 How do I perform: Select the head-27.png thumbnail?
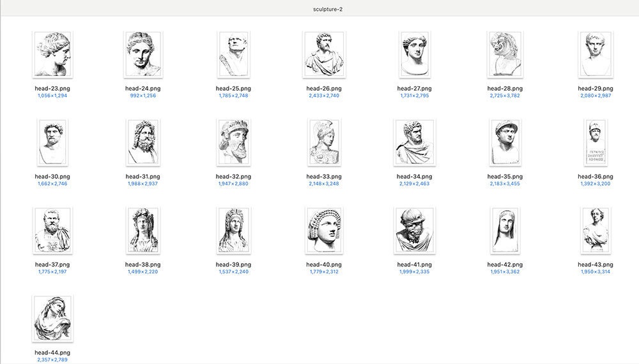click(x=415, y=54)
